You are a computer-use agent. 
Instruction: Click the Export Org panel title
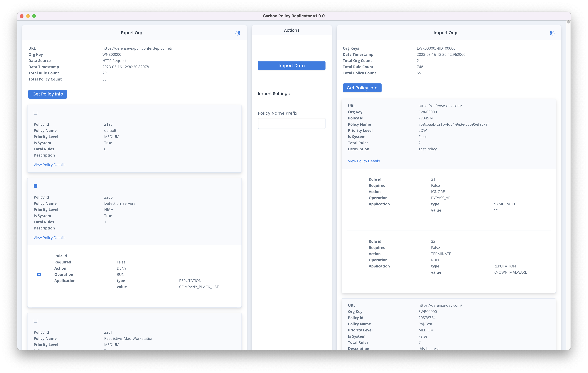131,33
